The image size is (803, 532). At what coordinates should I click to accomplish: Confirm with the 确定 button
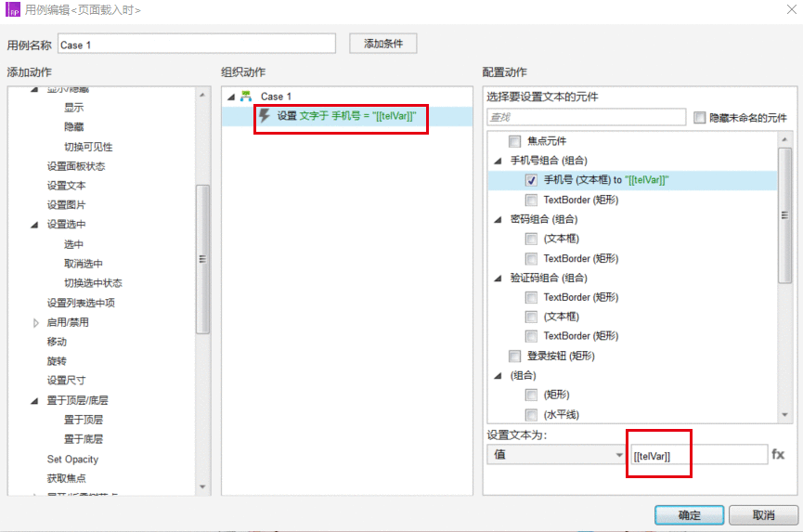tap(689, 515)
